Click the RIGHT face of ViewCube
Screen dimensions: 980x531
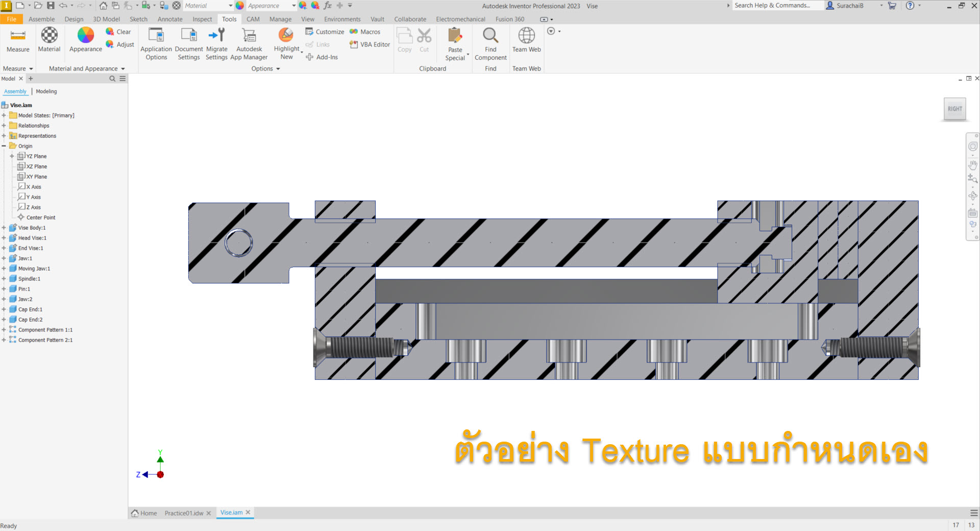point(954,109)
